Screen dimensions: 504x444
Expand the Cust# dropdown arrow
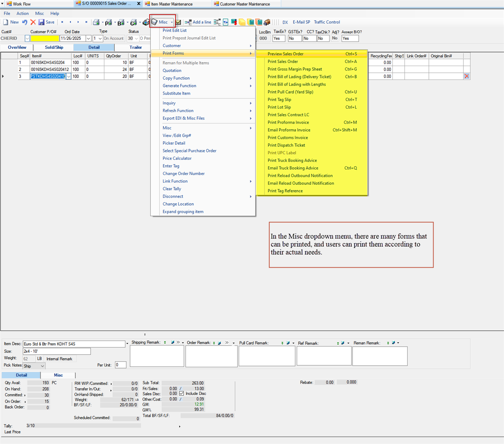[x=27, y=39]
